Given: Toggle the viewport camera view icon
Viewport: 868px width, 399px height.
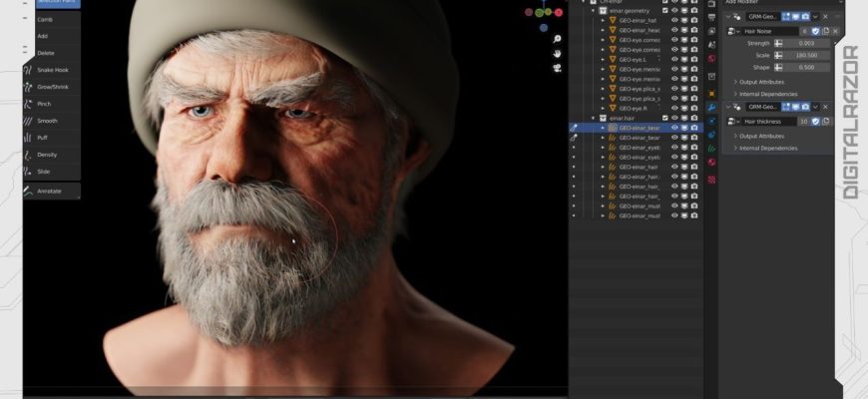Looking at the screenshot, I should click(557, 68).
